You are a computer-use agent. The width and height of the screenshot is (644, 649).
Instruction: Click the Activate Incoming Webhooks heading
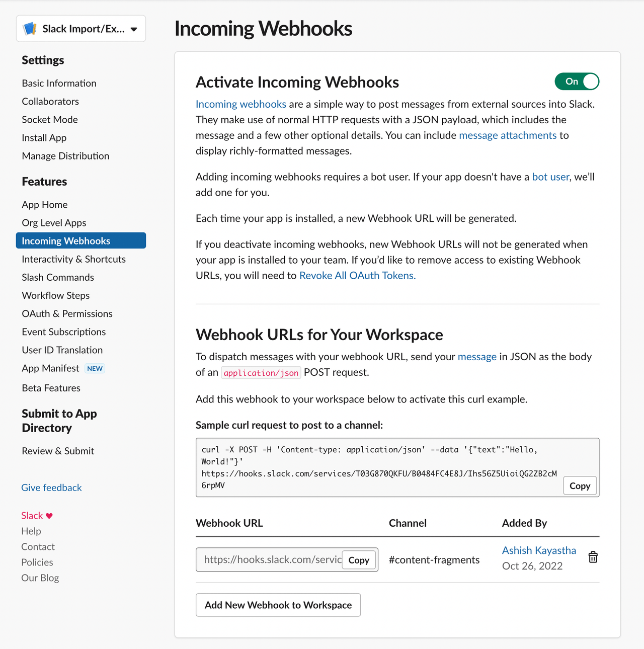[297, 82]
